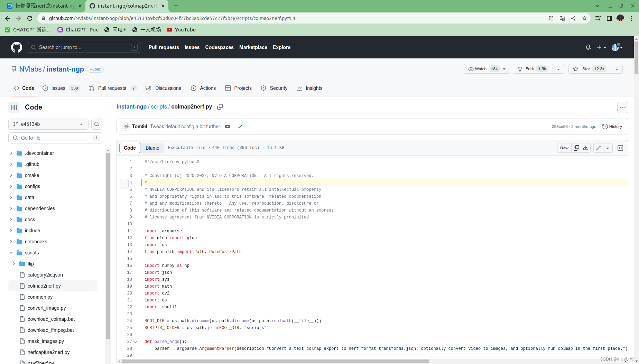Expand the cmake folder

[11, 175]
